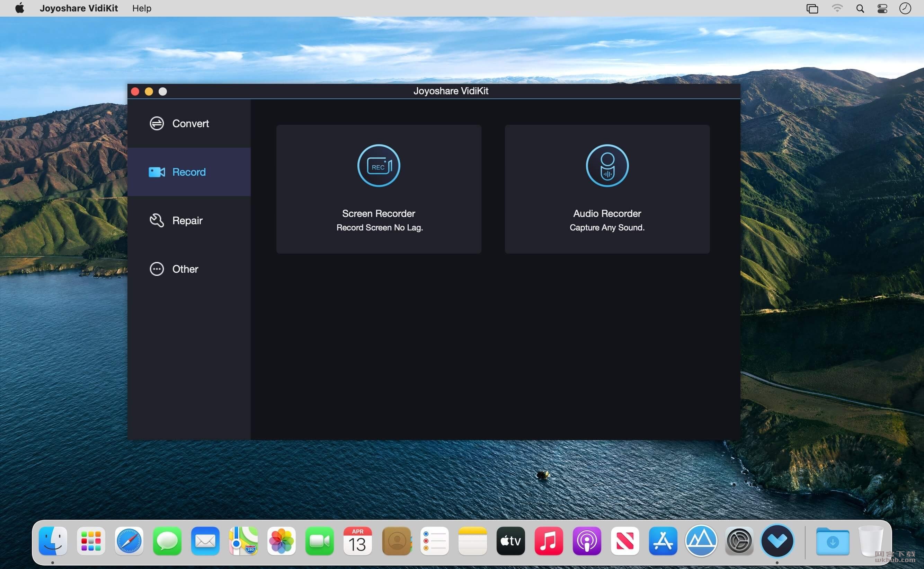Click the 'Capture Any Sound.' caption
This screenshot has width=924, height=569.
[607, 227]
